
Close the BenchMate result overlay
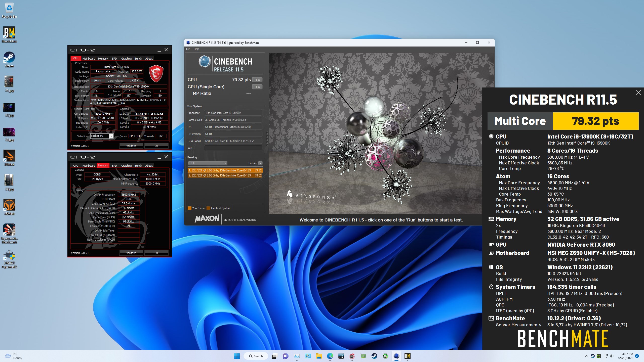[638, 93]
